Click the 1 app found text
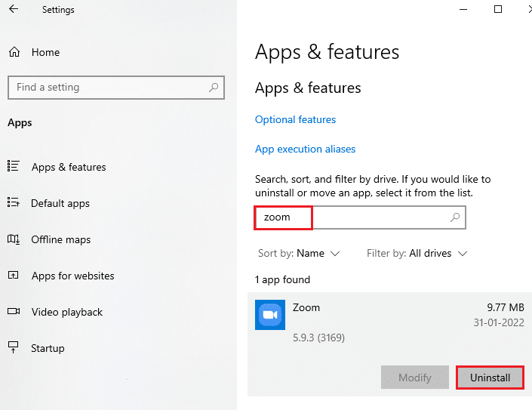Viewport: 532px width, 410px height. click(283, 279)
